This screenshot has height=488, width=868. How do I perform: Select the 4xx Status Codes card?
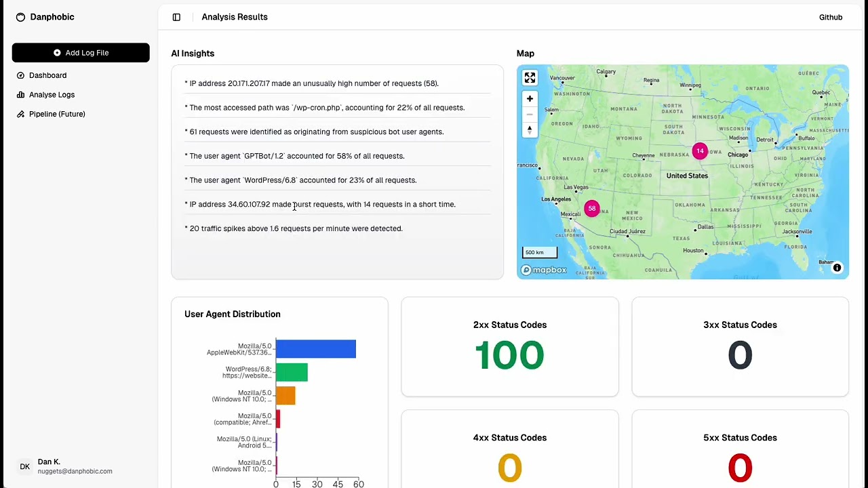click(510, 449)
